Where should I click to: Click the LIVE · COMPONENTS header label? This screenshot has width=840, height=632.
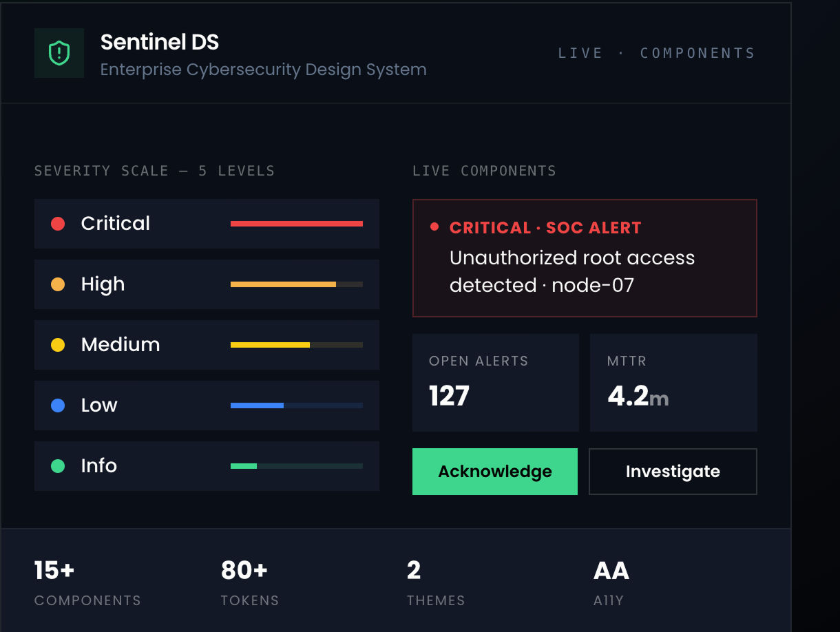tap(657, 53)
